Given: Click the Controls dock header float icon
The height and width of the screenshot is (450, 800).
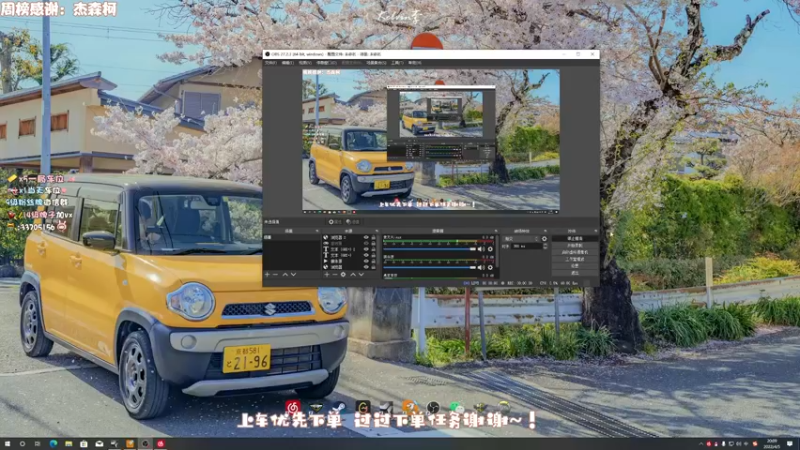Looking at the screenshot, I should click(x=595, y=231).
